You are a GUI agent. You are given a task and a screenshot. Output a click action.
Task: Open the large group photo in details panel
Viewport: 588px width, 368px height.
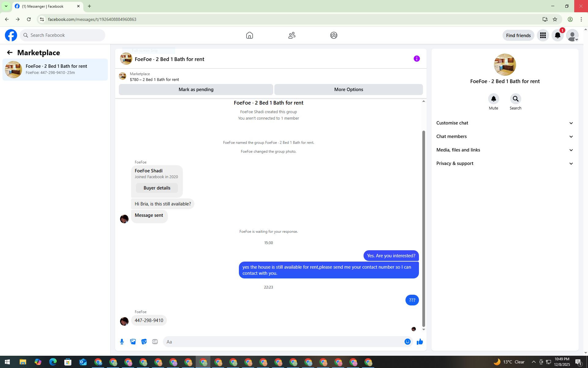coord(505,65)
